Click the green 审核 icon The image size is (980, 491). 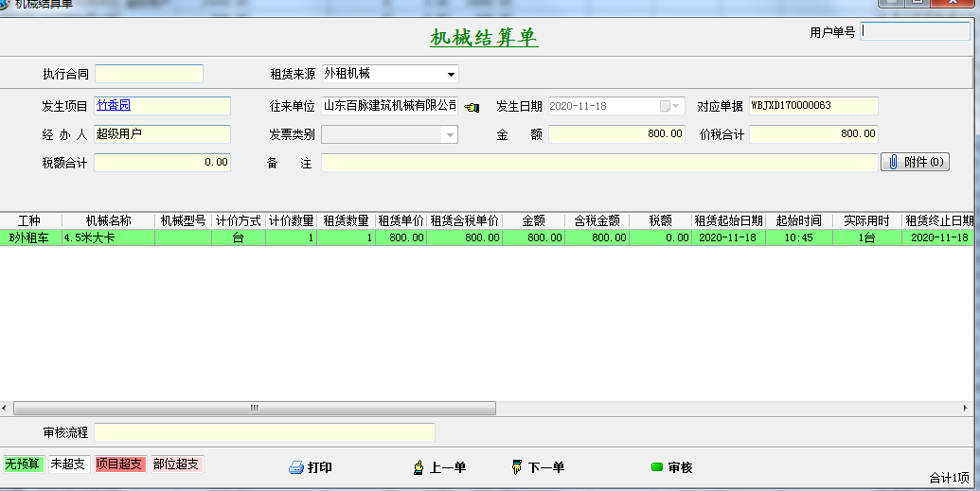click(656, 467)
